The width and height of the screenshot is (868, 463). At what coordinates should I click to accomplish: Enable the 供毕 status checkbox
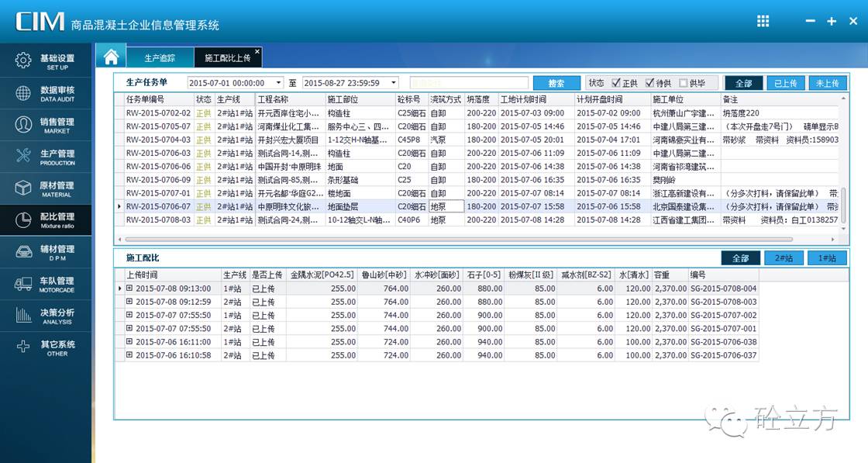click(x=683, y=83)
